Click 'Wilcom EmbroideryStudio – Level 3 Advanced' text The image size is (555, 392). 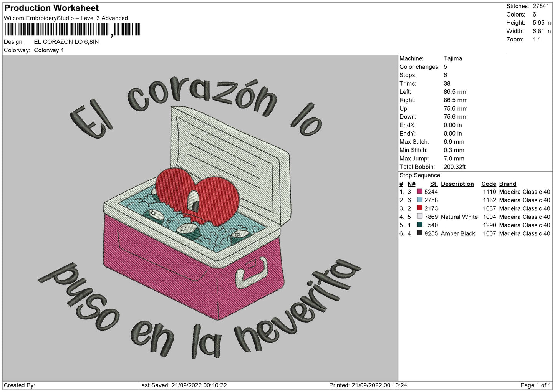pos(66,18)
